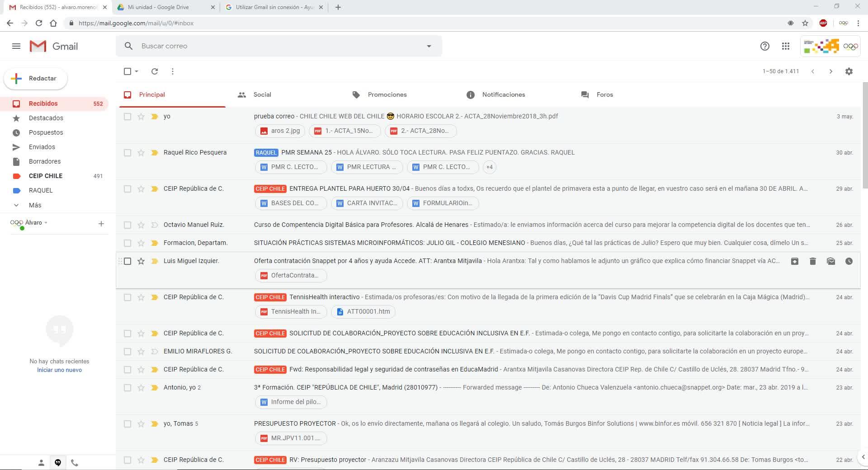Screen dimensions: 868x470
Task: Open Hangouts conversations icon
Action: (58, 463)
